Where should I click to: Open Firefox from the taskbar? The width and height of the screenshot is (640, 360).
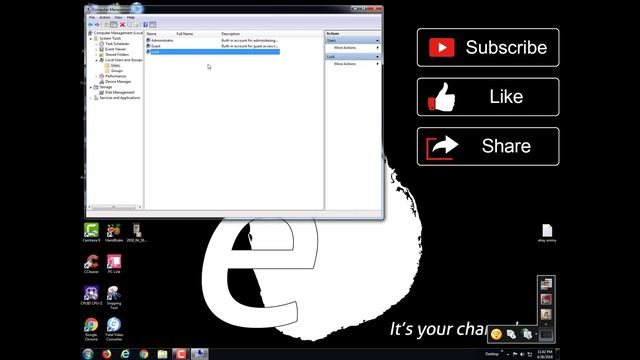coord(107,354)
